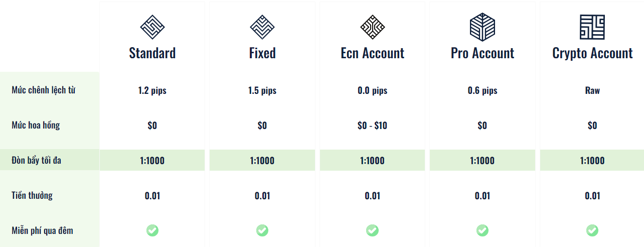Open the Standard account heading

[152, 53]
